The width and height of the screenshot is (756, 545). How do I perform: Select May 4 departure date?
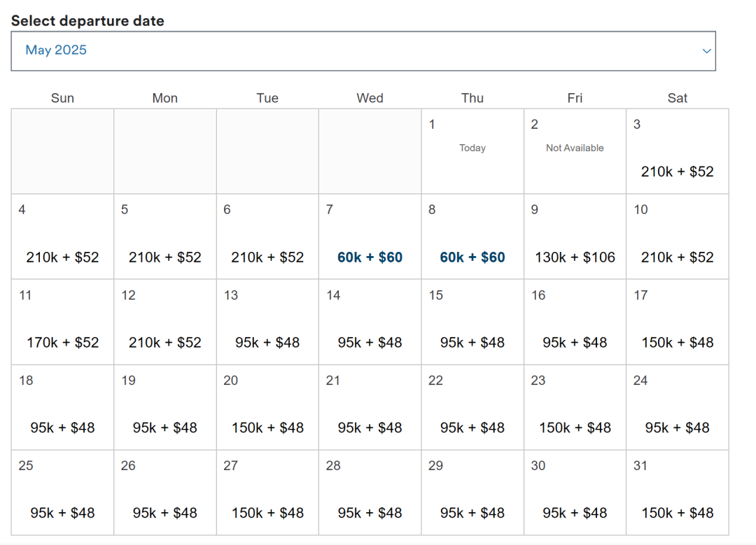[x=63, y=236]
